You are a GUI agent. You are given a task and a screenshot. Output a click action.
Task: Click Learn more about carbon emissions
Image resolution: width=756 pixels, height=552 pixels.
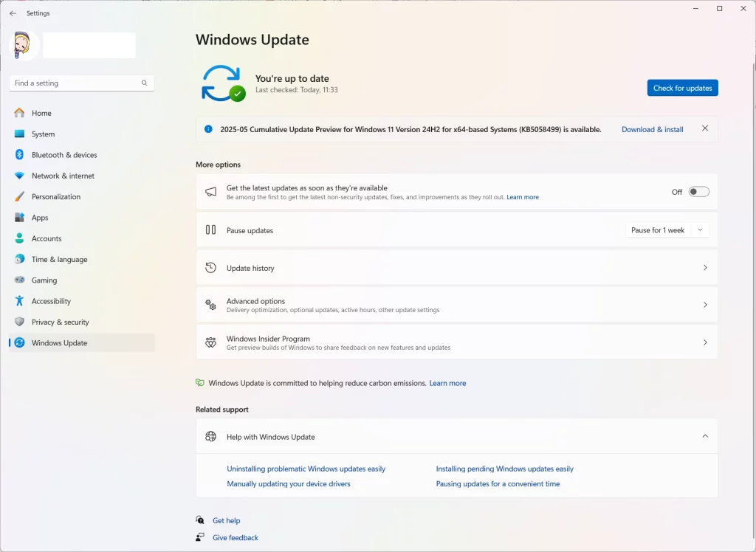click(447, 383)
